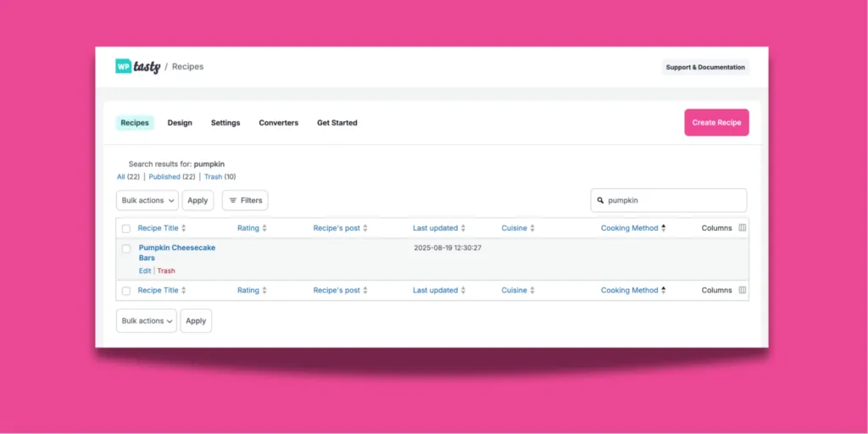Viewport: 868px width, 434px height.
Task: Click the sort arrows beside header Last updated
Action: (x=464, y=228)
